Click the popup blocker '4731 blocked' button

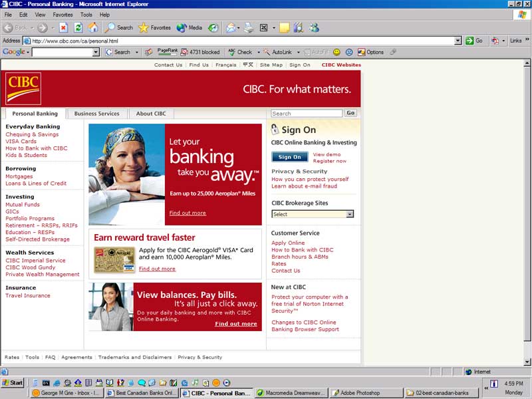[x=199, y=52]
